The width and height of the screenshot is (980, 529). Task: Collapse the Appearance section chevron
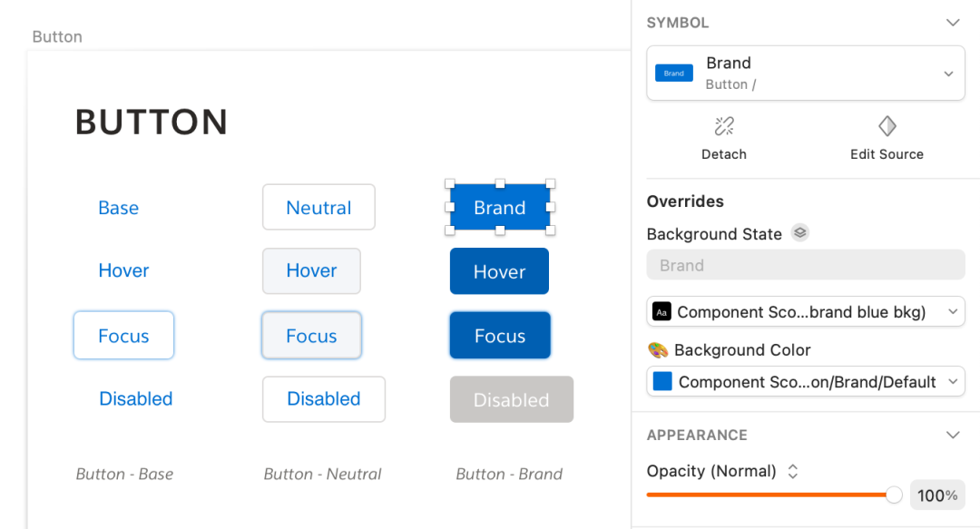(x=953, y=435)
